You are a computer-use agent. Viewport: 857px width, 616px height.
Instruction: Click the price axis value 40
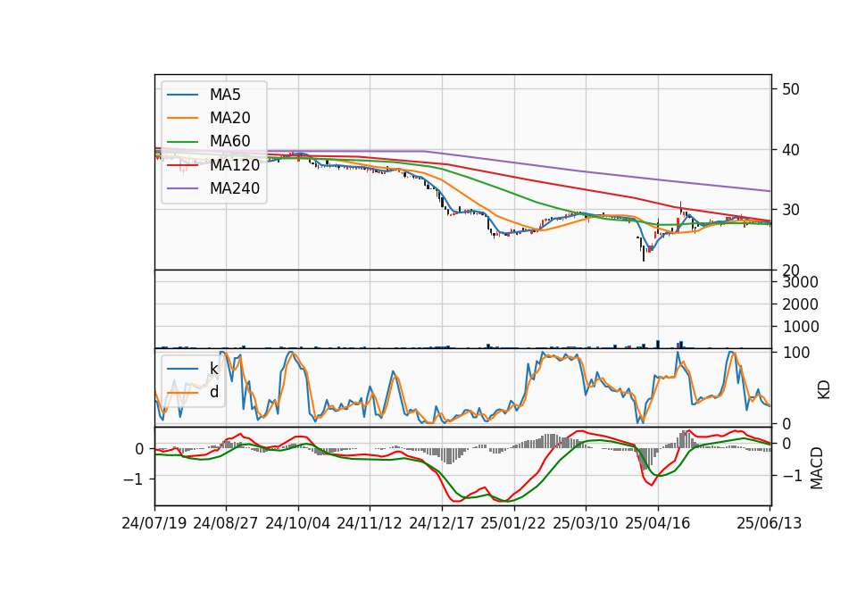(790, 149)
